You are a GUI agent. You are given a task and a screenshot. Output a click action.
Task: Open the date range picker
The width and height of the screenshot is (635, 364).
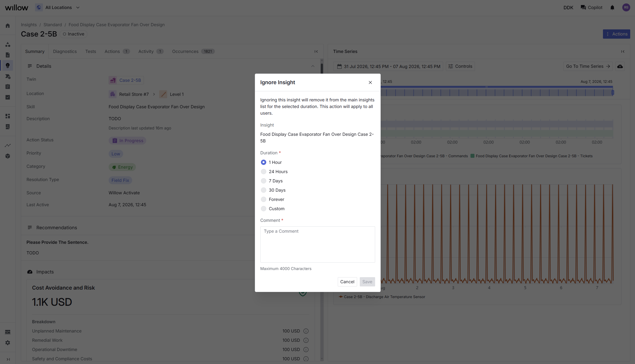388,66
